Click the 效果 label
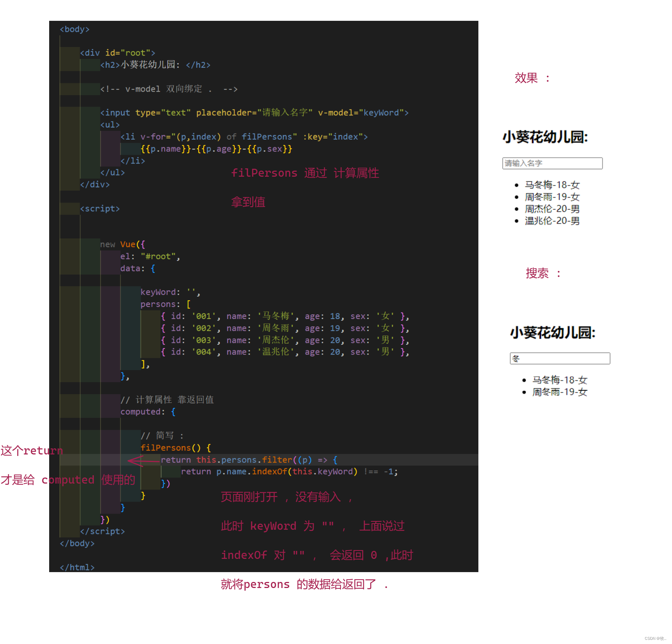This screenshot has height=644, width=672. point(532,78)
